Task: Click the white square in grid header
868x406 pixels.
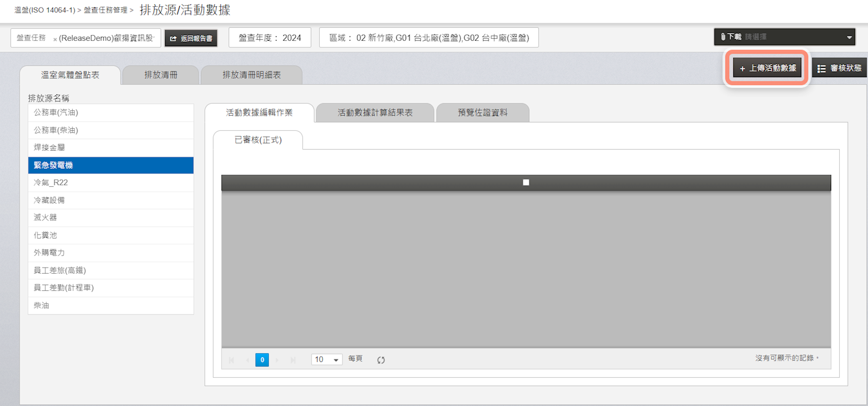Action: tap(525, 182)
